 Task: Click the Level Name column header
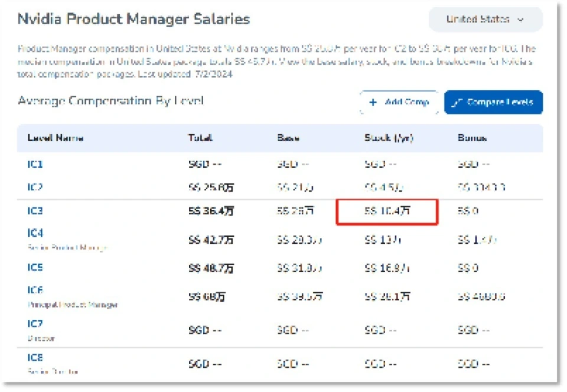[56, 138]
